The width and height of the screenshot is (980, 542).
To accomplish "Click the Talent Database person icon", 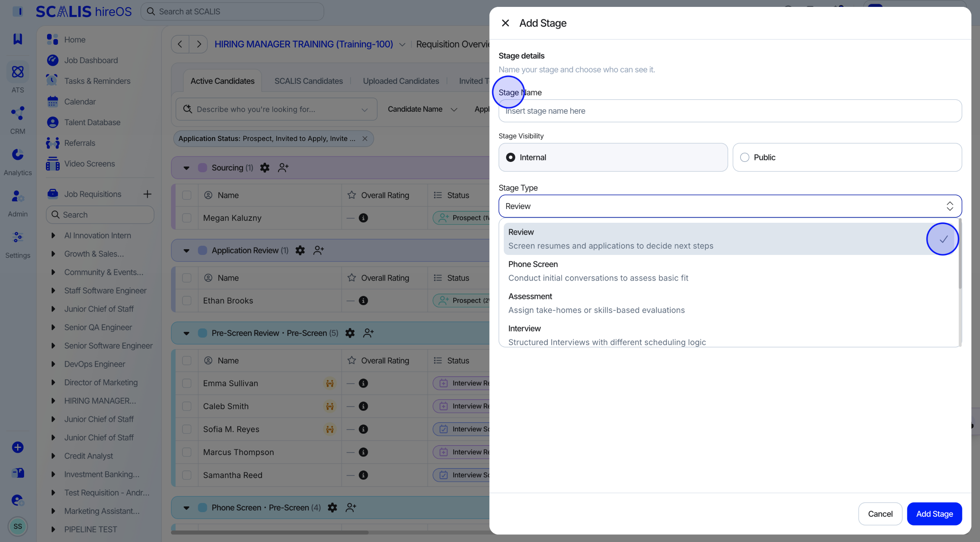I will point(52,122).
